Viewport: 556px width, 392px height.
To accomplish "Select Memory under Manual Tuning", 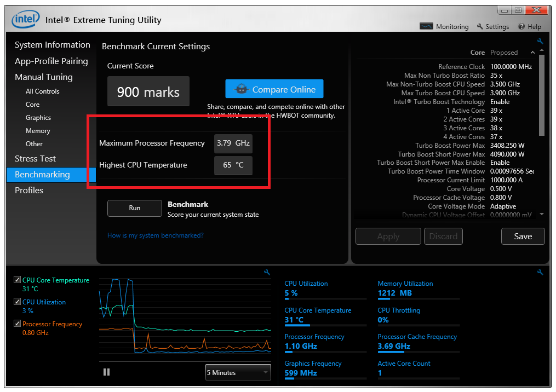I will (38, 131).
